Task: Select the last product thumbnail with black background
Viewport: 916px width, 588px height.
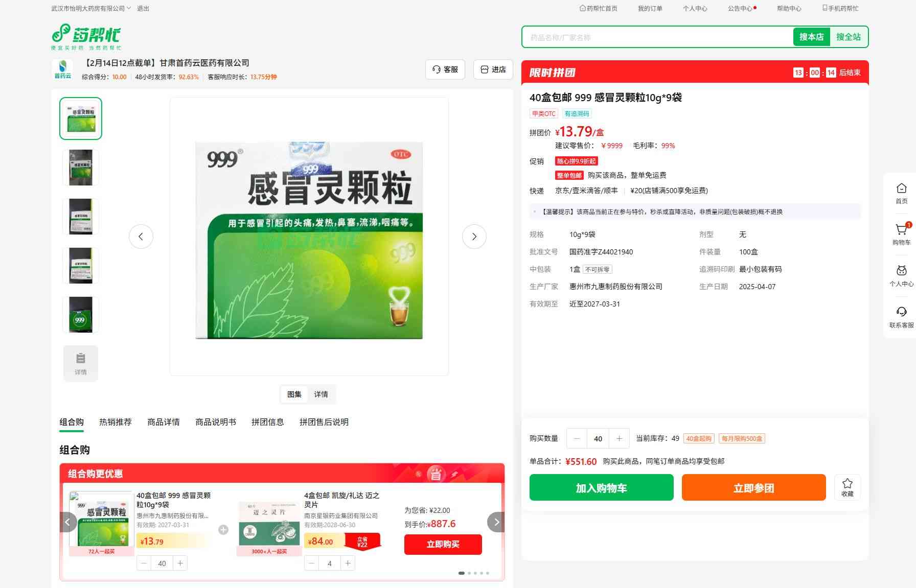Action: (81, 315)
